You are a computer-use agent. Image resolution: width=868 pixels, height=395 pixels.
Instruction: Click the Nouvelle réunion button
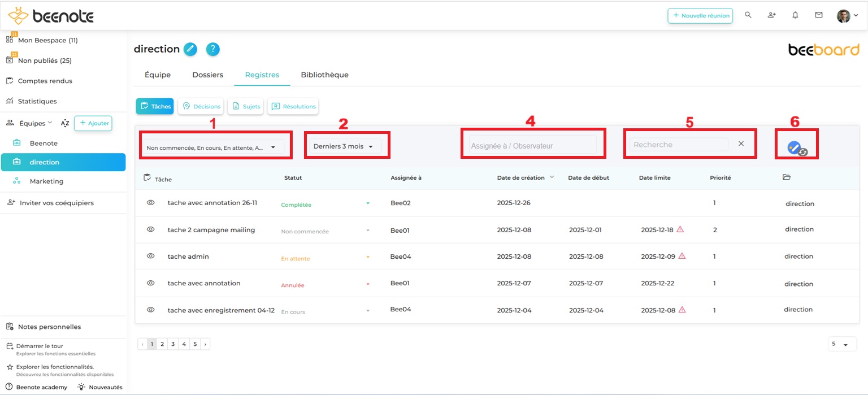(700, 16)
